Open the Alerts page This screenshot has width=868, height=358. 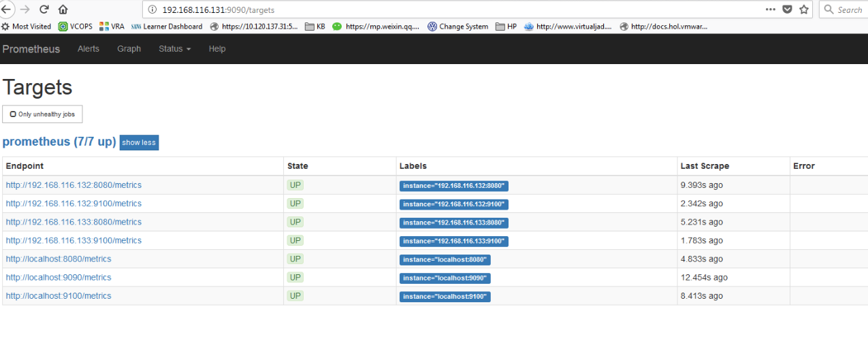pyautogui.click(x=89, y=49)
